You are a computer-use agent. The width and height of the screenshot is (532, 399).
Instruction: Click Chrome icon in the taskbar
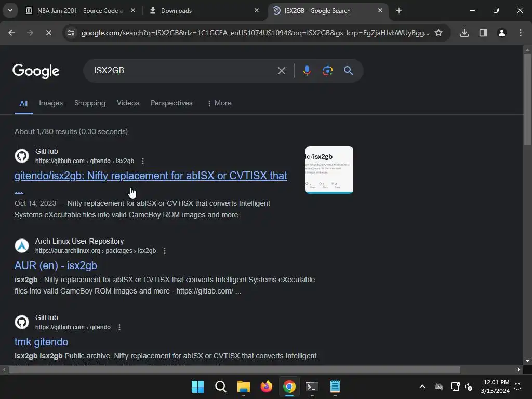289,387
